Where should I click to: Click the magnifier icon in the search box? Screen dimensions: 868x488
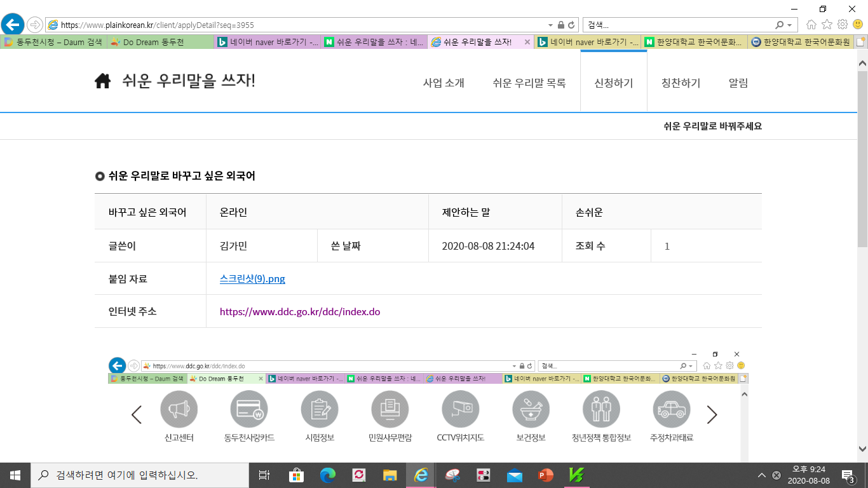[x=779, y=25]
